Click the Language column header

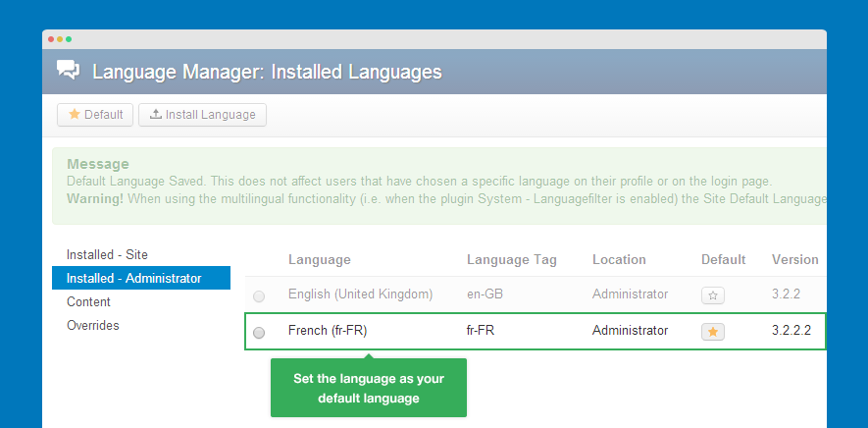(319, 260)
